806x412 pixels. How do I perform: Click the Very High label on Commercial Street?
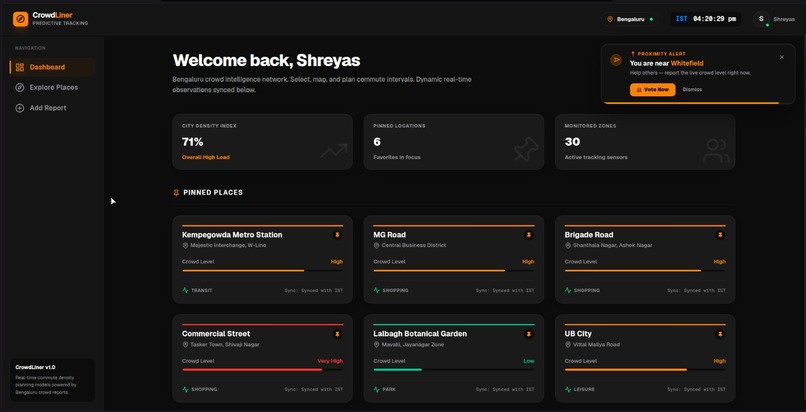(330, 361)
